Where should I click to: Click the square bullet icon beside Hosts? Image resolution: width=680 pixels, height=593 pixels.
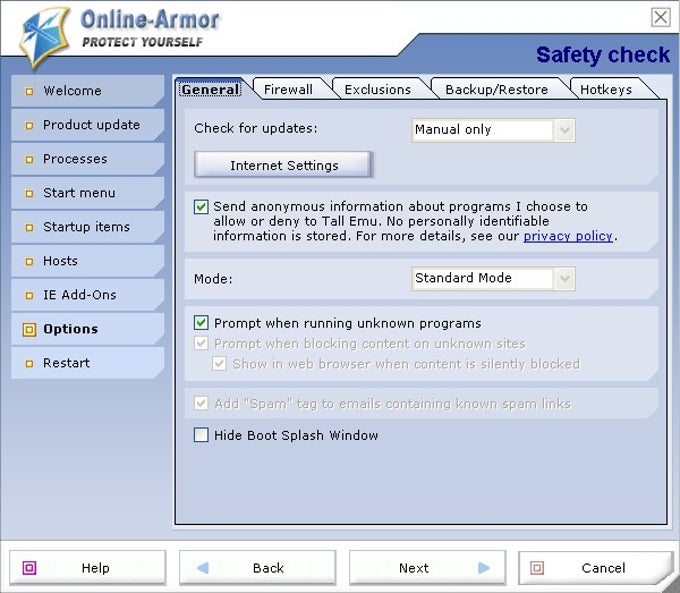pos(29,262)
